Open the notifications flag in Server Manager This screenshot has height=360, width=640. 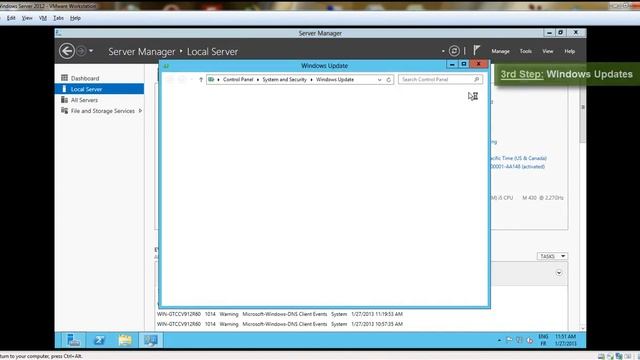(476, 51)
